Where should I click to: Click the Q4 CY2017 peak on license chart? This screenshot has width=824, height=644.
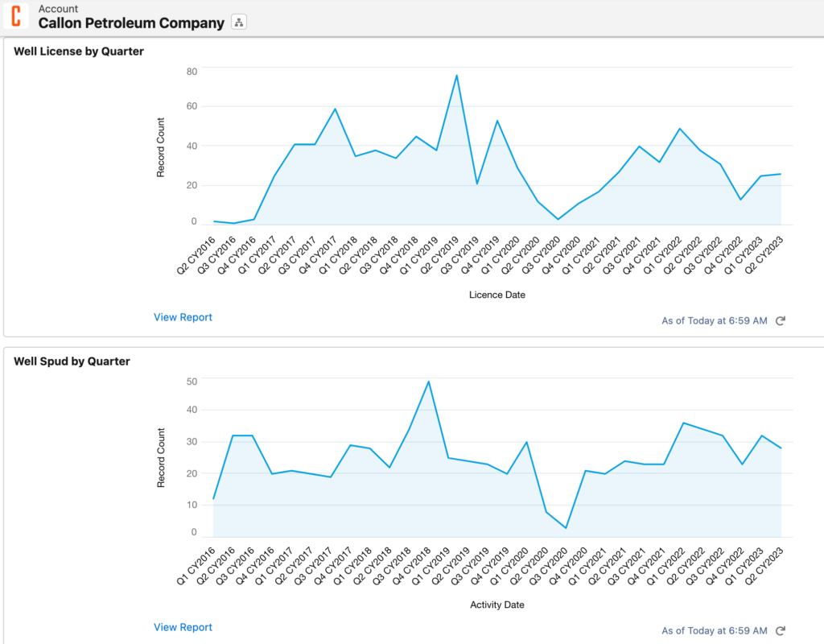tap(336, 109)
